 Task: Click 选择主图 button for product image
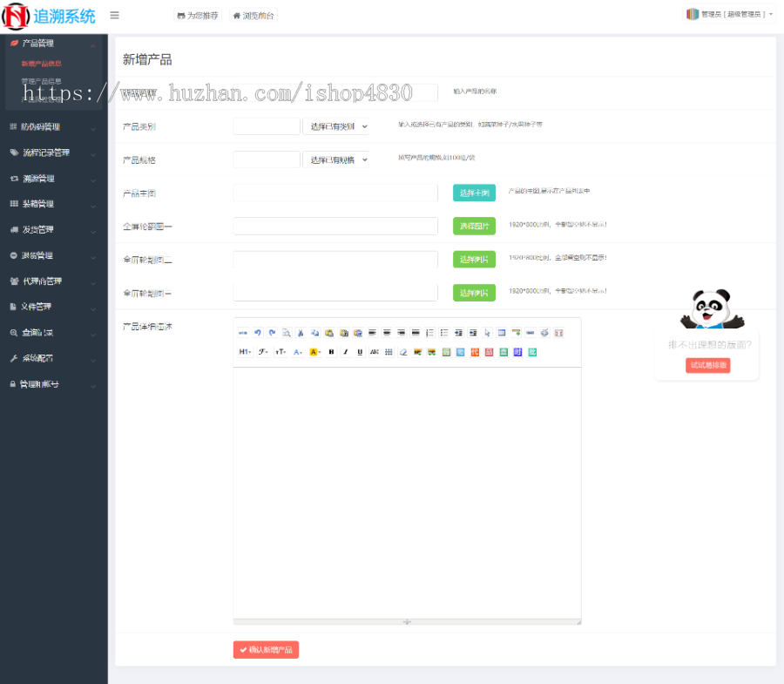point(474,193)
